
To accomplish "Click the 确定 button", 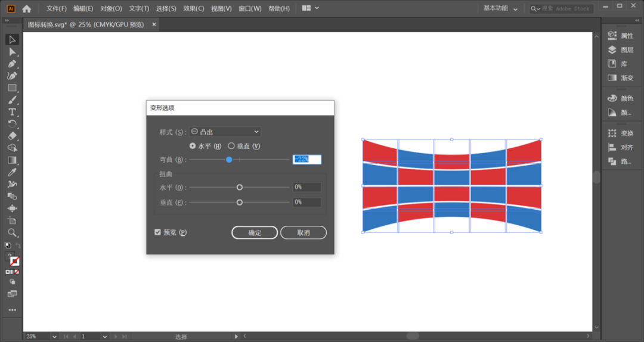I will (255, 232).
